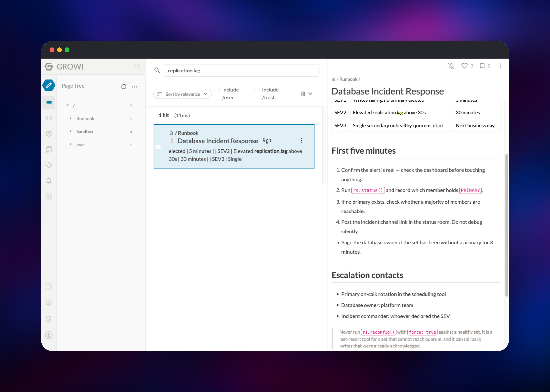
Task: Open Tags icon in sidebar
Action: (49, 165)
